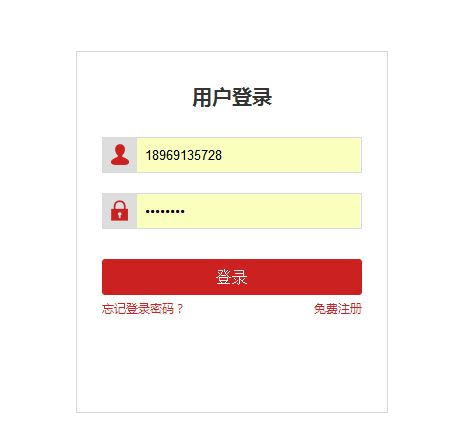The image size is (464, 424).
Task: Click the yellow autofilled password box
Action: (x=249, y=211)
